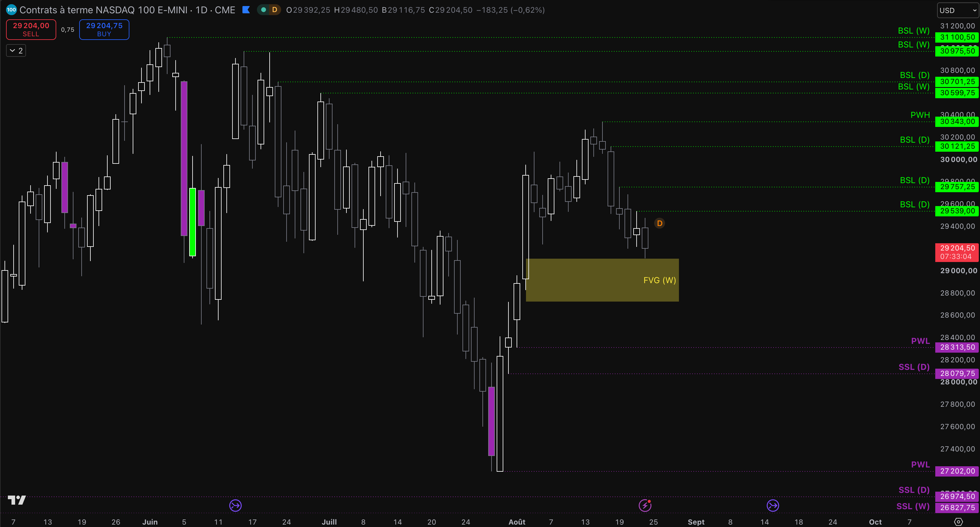Click the BUY button at 29 204,75
The width and height of the screenshot is (980, 527).
104,29
